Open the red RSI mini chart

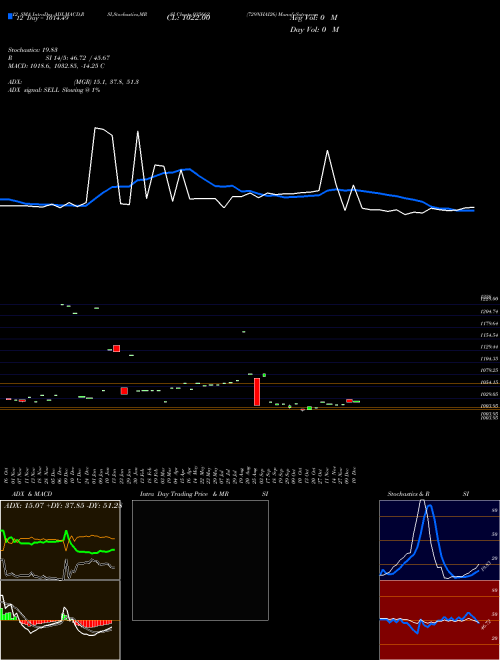click(439, 620)
